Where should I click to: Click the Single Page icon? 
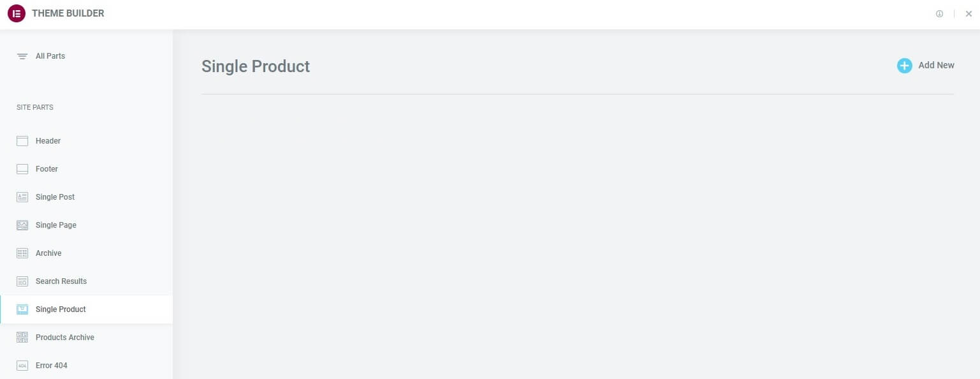pos(22,225)
